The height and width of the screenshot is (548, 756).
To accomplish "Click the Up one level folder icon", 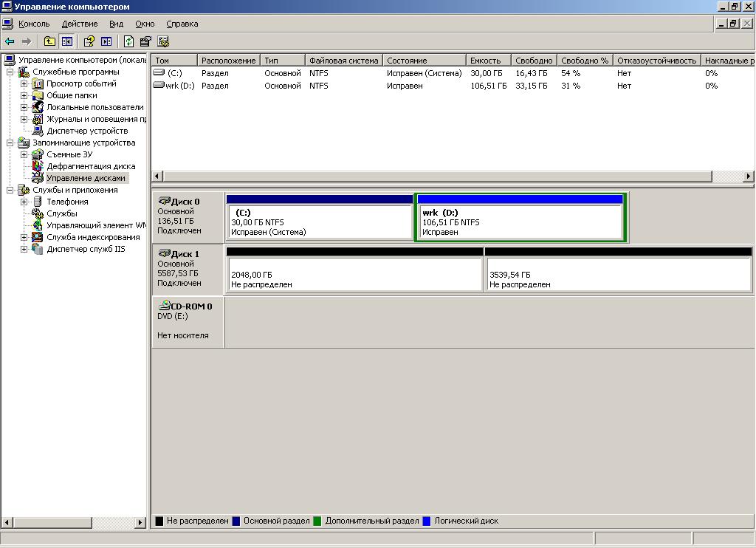I will point(49,41).
